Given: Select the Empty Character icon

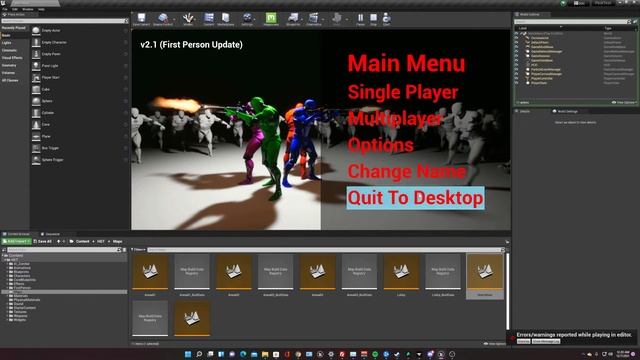Looking at the screenshot, I should [36, 42].
